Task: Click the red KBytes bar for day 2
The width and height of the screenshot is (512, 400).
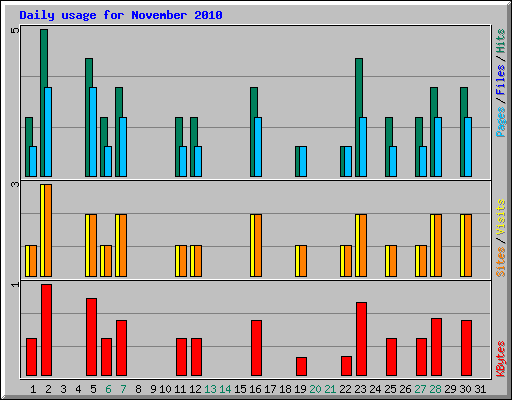Action: (46, 330)
